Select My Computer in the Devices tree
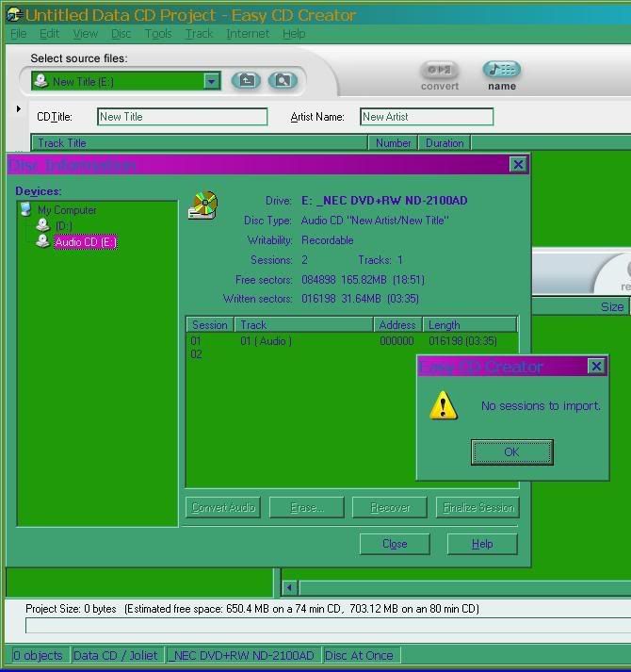The image size is (631, 672). coord(67,210)
